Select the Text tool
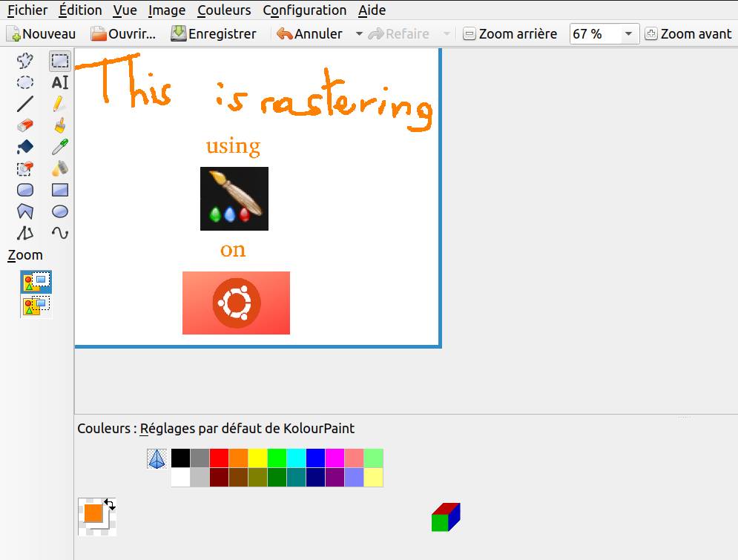 pyautogui.click(x=60, y=82)
